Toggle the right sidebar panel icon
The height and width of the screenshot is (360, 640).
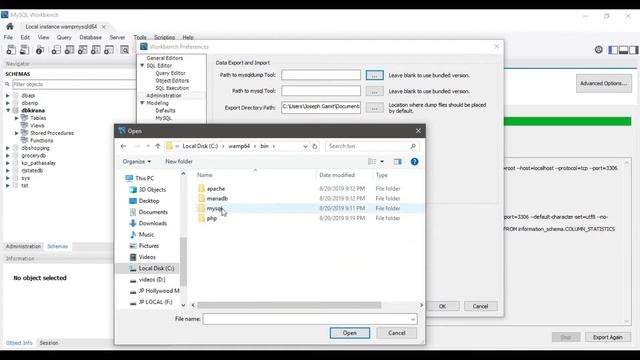[633, 50]
